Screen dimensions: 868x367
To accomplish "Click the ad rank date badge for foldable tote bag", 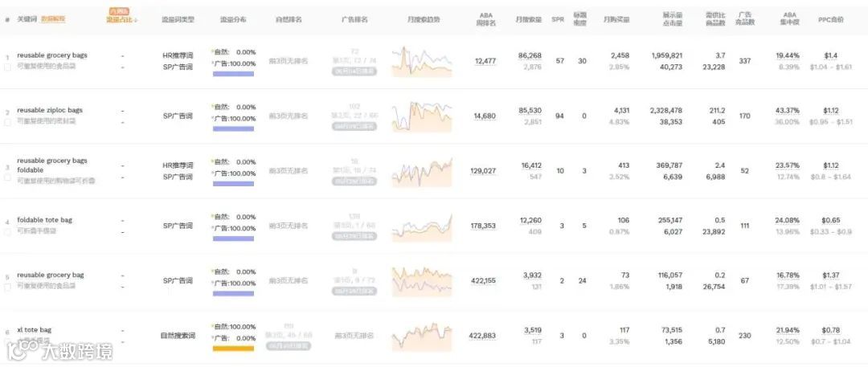I will tap(354, 236).
